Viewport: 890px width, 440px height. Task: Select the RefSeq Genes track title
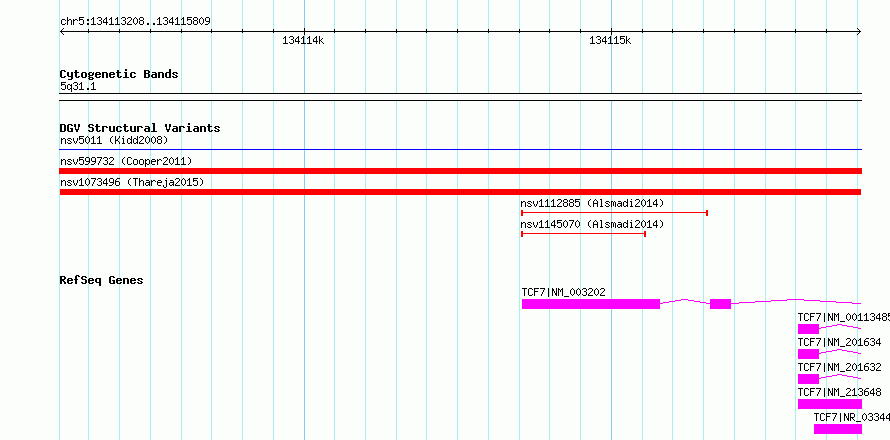pos(102,280)
